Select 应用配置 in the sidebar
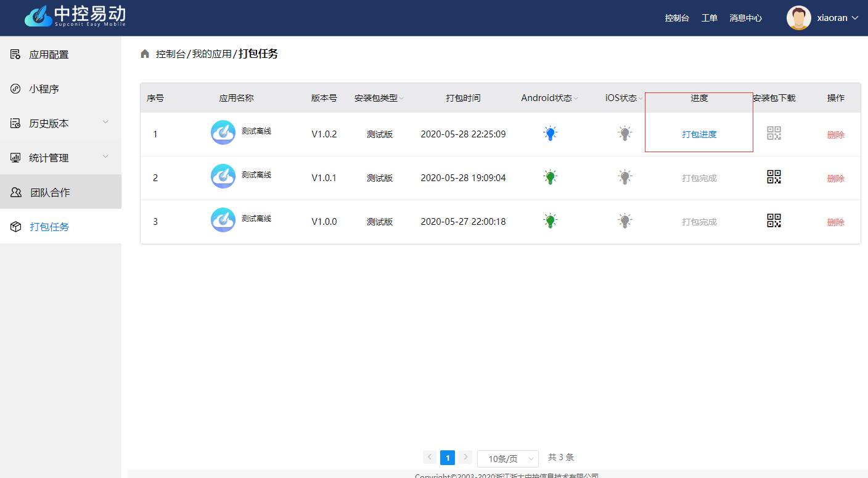 pos(60,54)
